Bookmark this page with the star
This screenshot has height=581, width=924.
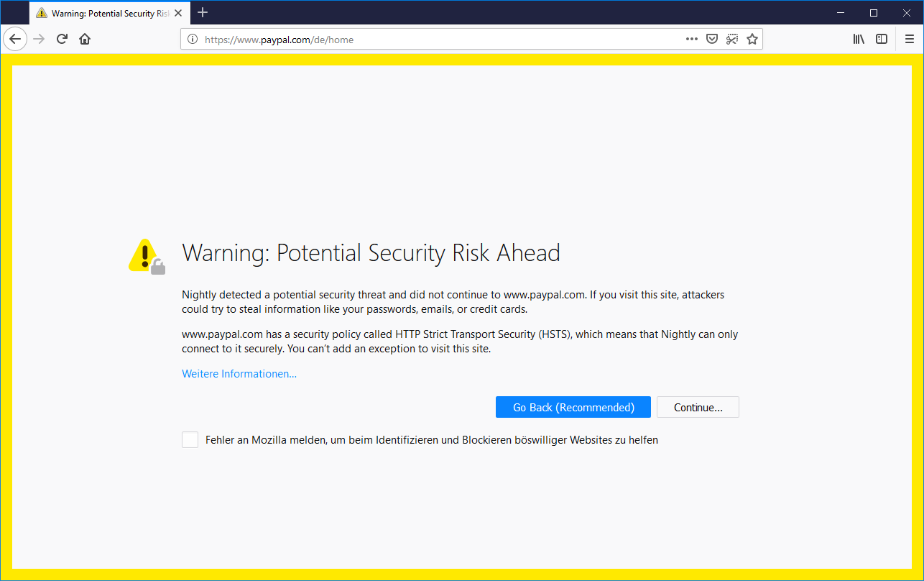(752, 39)
